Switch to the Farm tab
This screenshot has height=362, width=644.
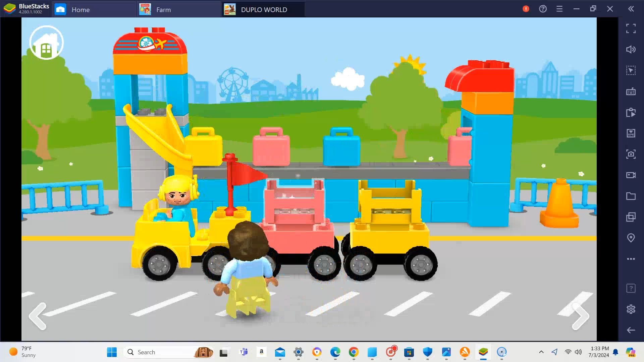(163, 10)
